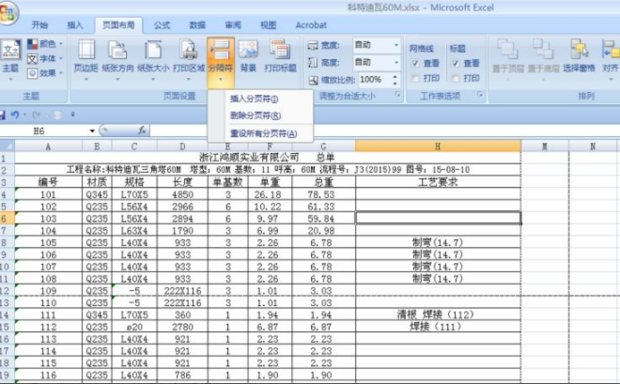Click the 规格 cell ø20
620x384 pixels.
134,327
